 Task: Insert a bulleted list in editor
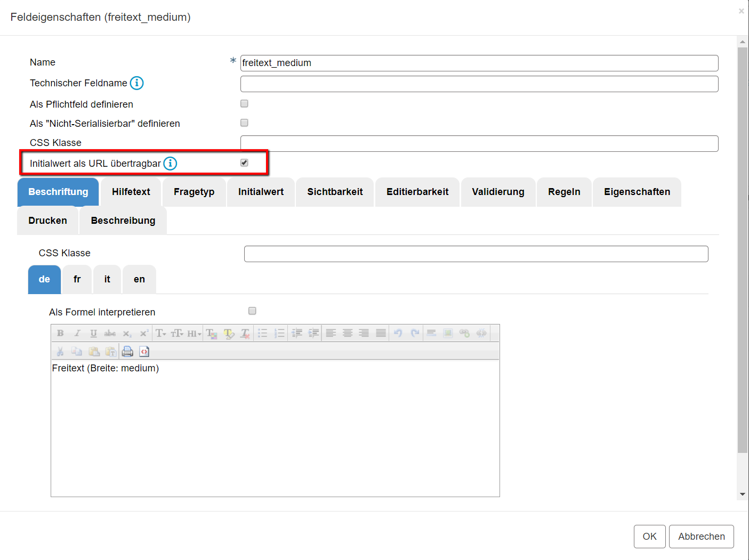point(262,334)
